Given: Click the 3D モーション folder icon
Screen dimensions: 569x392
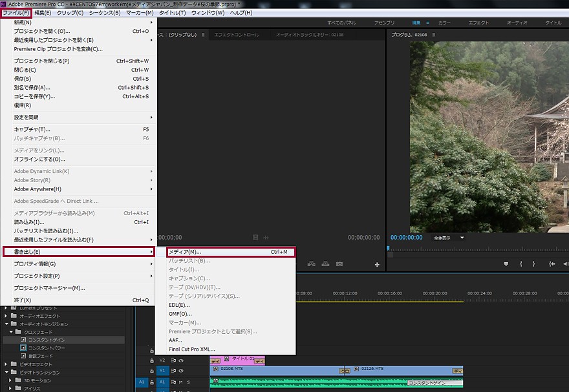Looking at the screenshot, I should pyautogui.click(x=18, y=380).
